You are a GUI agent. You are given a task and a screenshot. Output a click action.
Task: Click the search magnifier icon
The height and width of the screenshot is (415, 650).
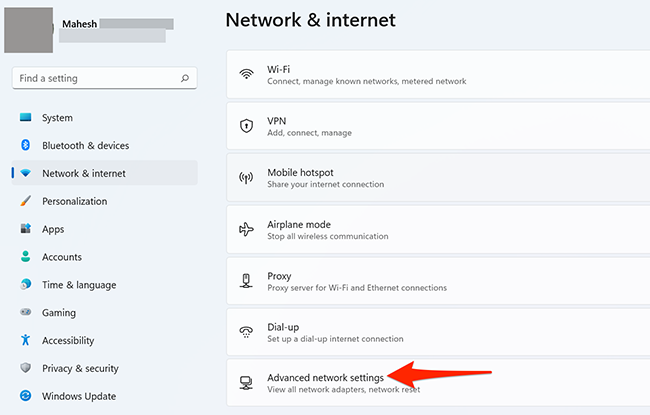pyautogui.click(x=185, y=78)
